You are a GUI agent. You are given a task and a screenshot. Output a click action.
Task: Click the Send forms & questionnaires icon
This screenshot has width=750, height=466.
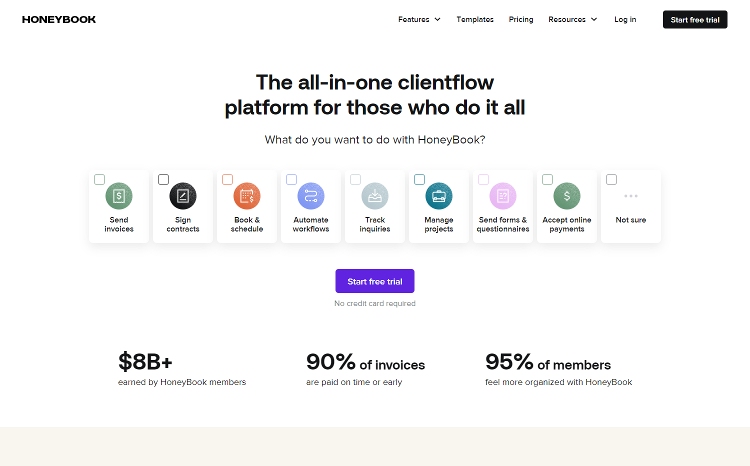click(503, 196)
